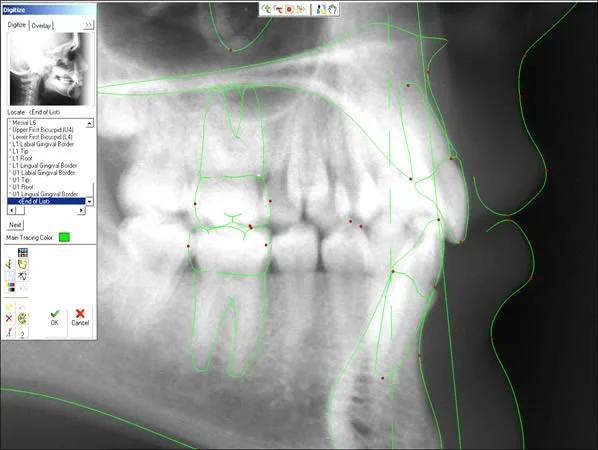Image resolution: width=598 pixels, height=450 pixels.
Task: Click the OK button
Action: click(55, 318)
